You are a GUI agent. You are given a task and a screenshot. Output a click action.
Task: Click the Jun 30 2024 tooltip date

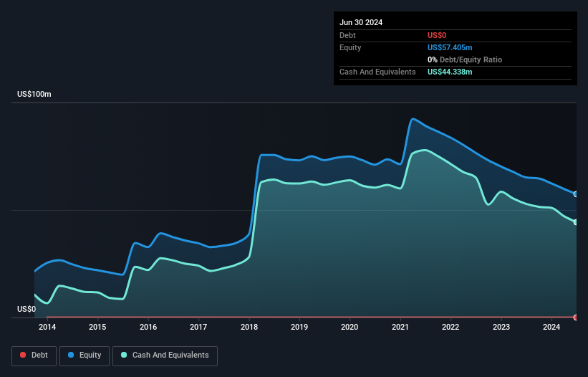point(361,22)
